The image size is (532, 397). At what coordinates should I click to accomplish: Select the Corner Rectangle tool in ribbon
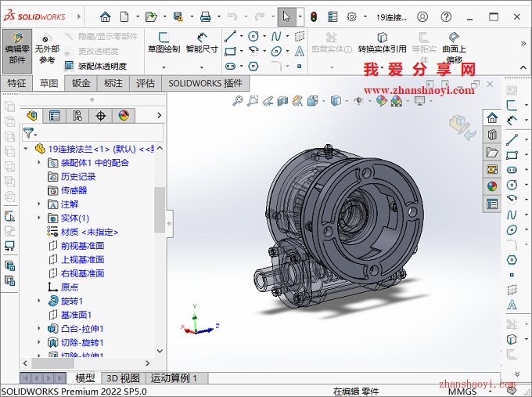230,51
